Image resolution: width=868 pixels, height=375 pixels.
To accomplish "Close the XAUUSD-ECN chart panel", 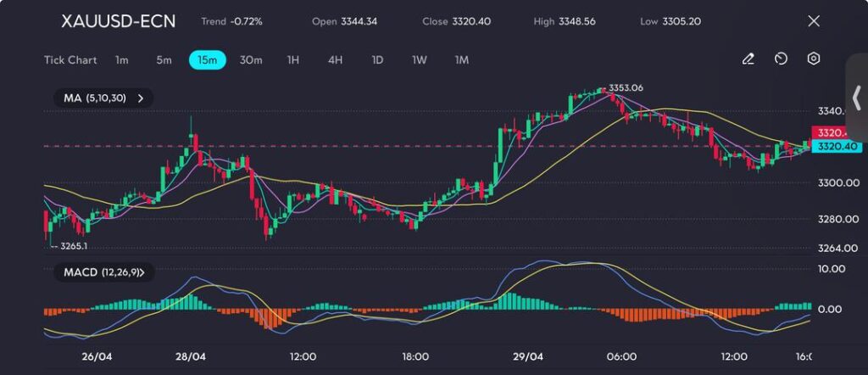I will click(814, 21).
